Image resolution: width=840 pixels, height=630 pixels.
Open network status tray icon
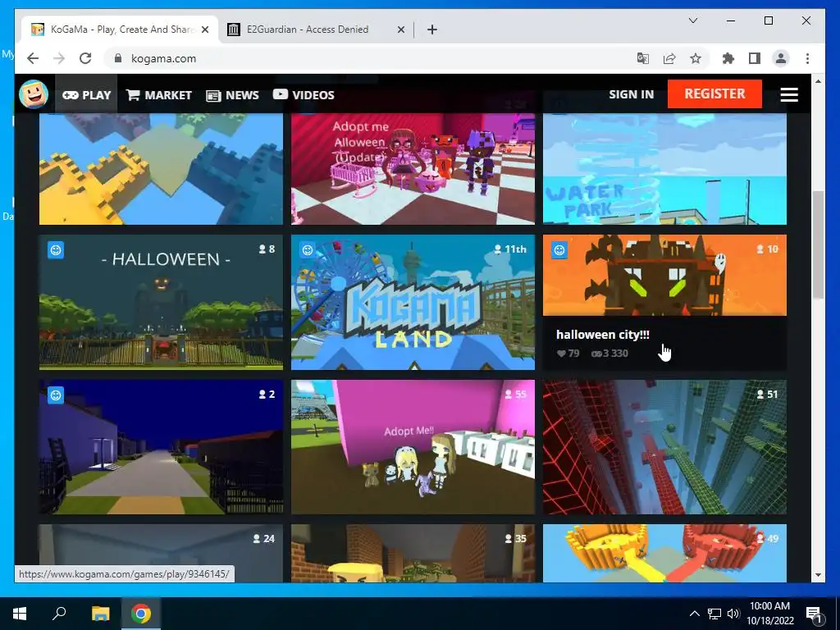(x=714, y=614)
